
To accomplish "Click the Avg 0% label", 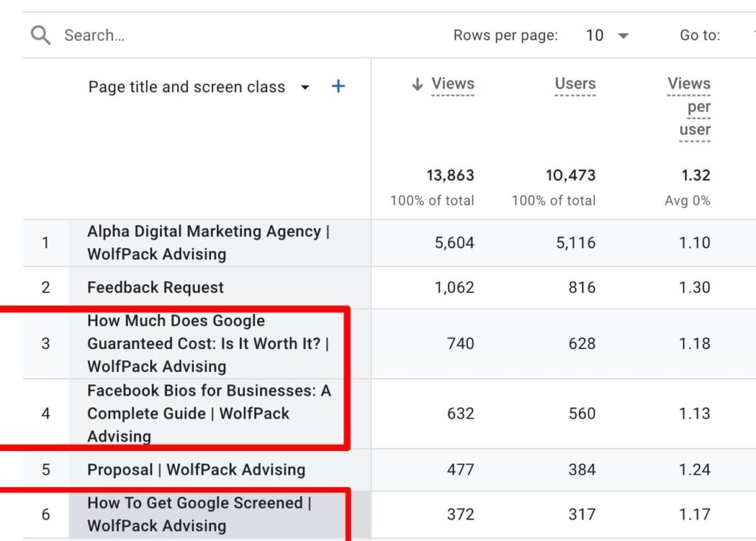I will tap(687, 201).
